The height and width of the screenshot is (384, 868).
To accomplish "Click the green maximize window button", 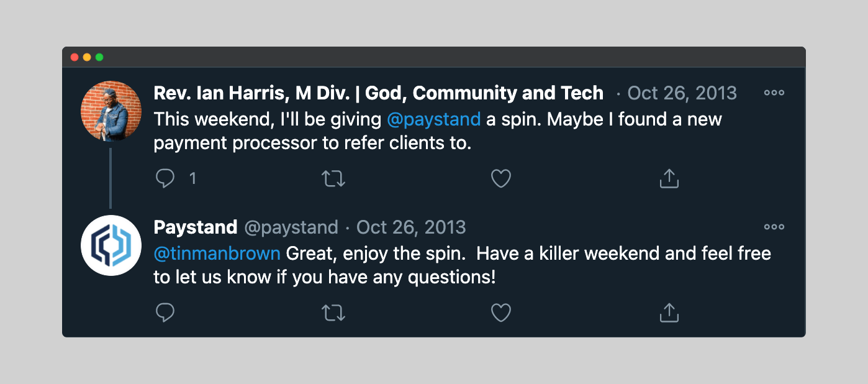I will pos(99,57).
